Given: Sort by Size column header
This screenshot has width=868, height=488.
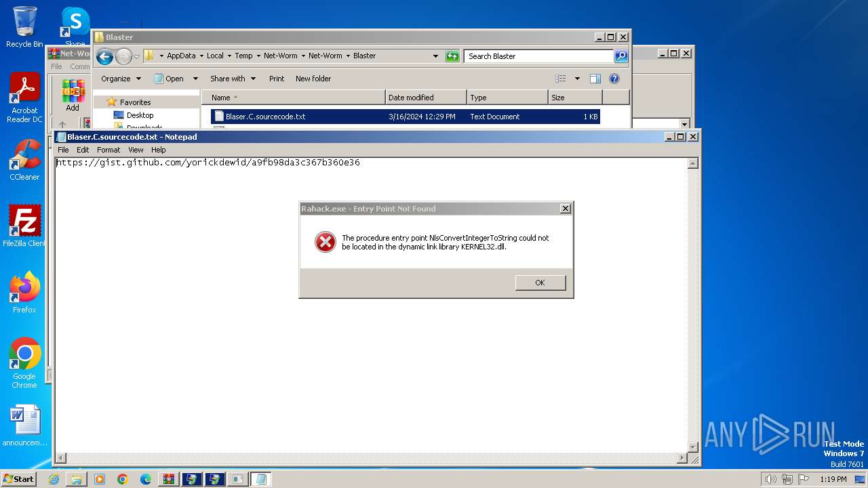Looking at the screenshot, I should [x=575, y=98].
